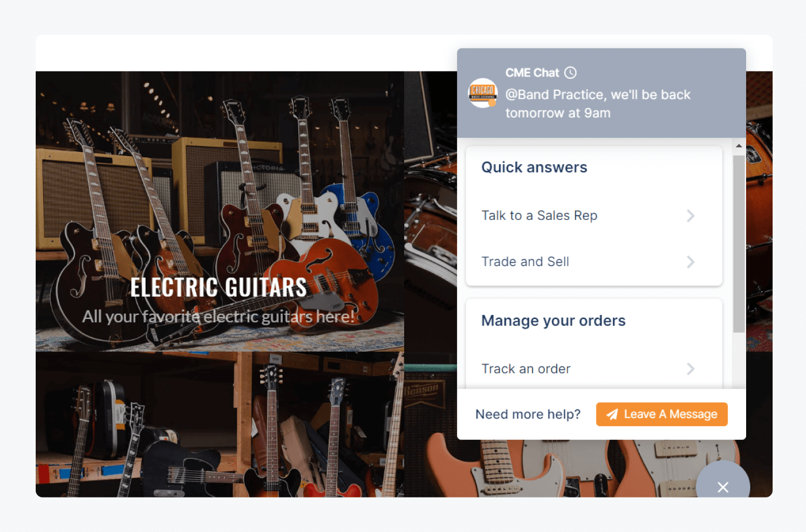Choose the Trade and Sell option label

(525, 262)
